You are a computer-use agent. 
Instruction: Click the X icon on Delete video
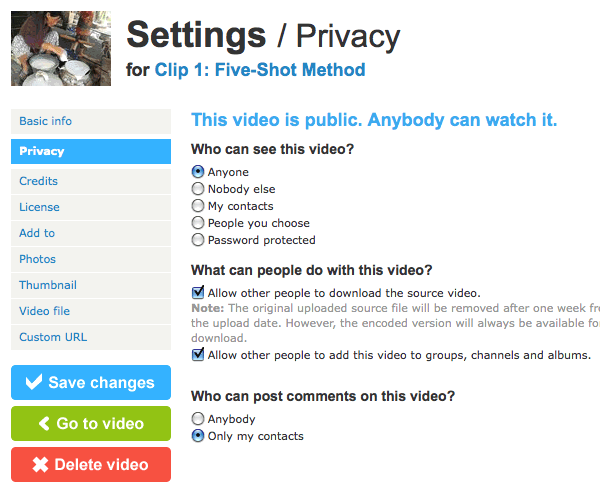click(40, 465)
